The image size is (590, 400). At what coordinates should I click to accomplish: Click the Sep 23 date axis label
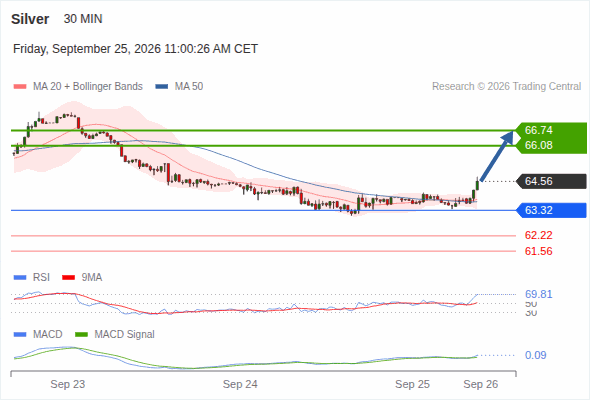click(x=68, y=384)
